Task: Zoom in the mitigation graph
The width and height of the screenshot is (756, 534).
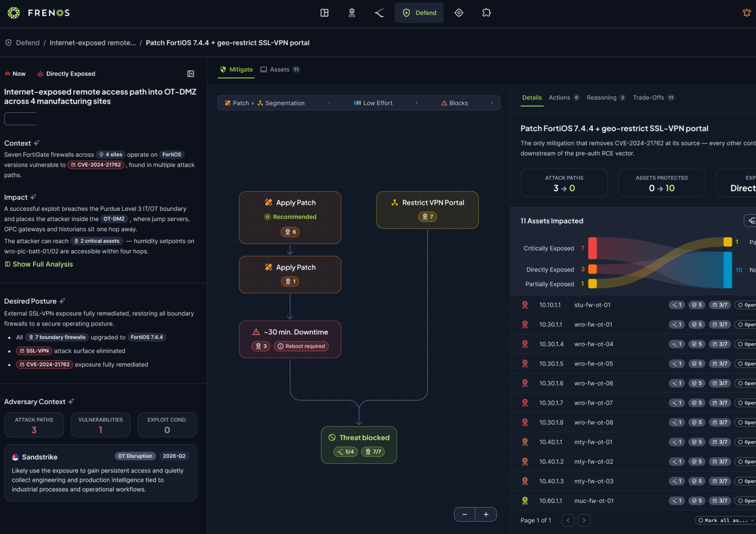Action: [486, 514]
